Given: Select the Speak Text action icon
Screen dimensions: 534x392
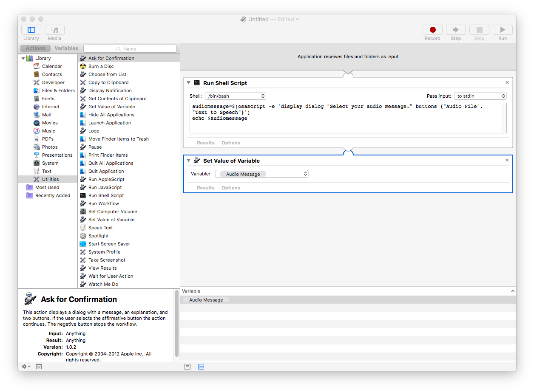Looking at the screenshot, I should (83, 228).
